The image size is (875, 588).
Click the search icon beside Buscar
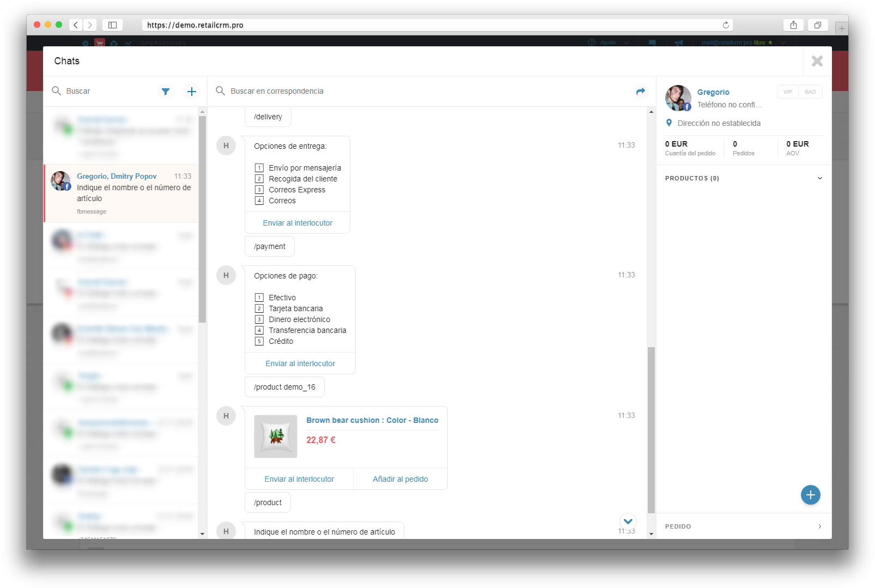click(56, 91)
